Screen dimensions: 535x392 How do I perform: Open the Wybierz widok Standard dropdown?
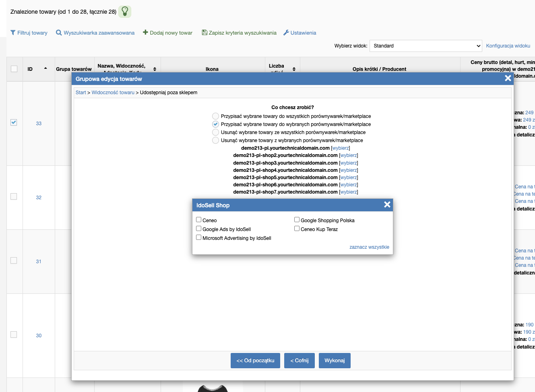426,46
